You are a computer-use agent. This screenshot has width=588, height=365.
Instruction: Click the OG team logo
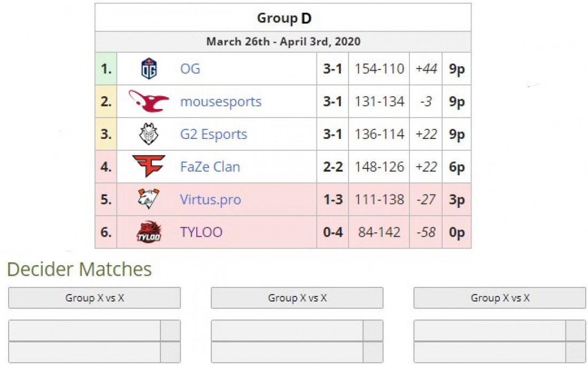click(x=149, y=68)
